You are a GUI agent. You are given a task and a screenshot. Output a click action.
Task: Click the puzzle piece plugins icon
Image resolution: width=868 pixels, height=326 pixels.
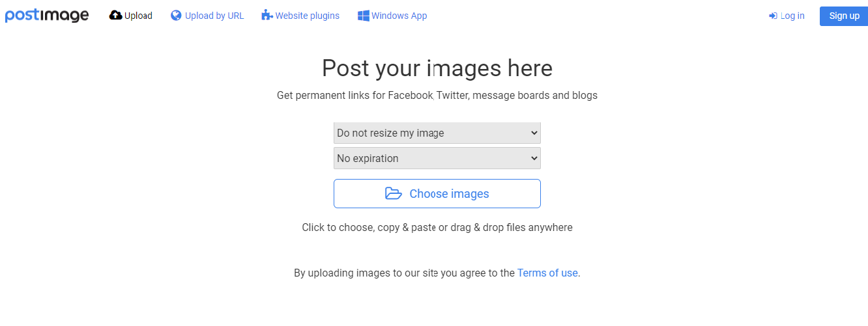pos(267,16)
